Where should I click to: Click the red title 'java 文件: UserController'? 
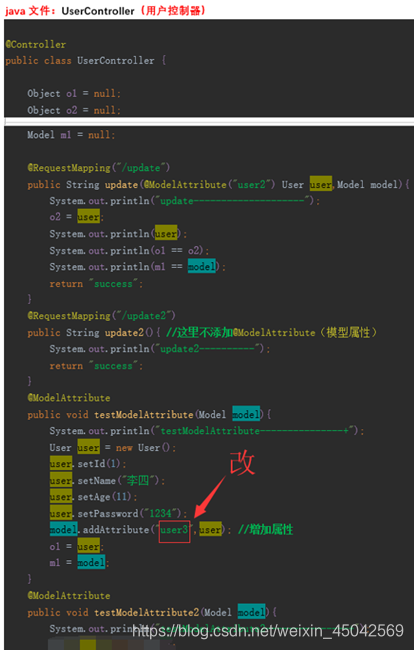[69, 10]
